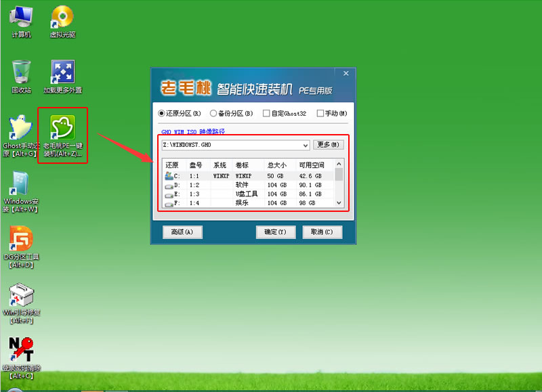
Task: Select disk number 1:3 cell
Action: (x=194, y=194)
